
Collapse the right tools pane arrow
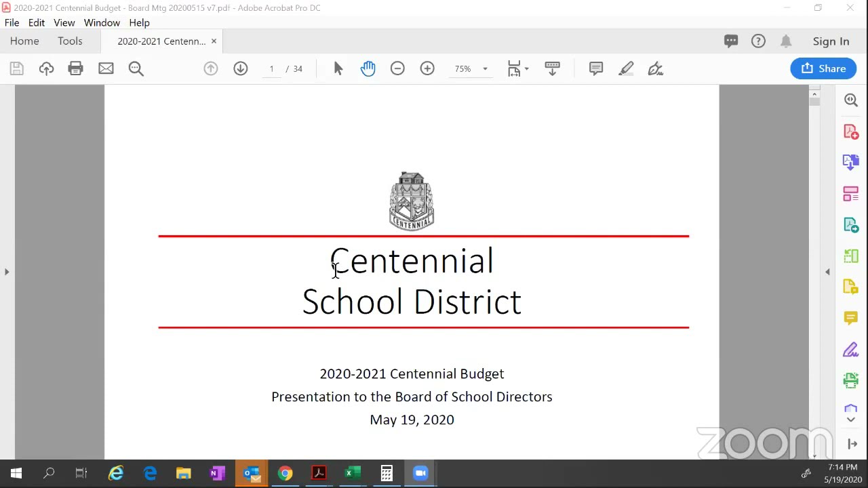pos(827,272)
